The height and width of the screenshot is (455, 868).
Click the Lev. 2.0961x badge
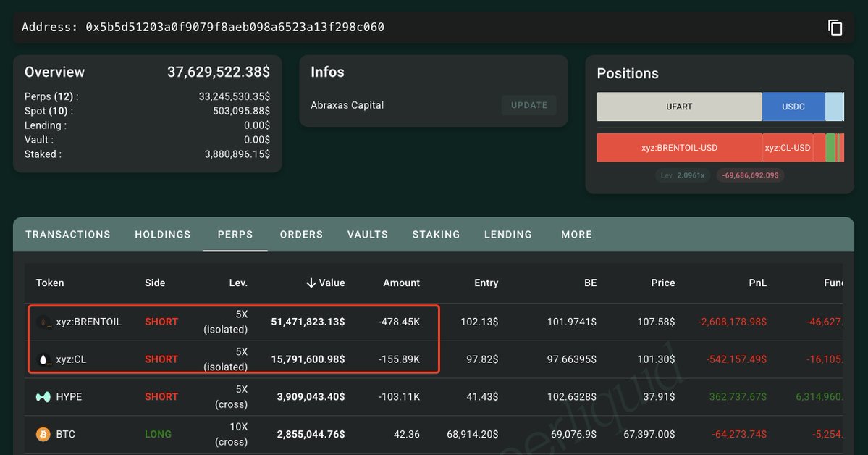683,175
